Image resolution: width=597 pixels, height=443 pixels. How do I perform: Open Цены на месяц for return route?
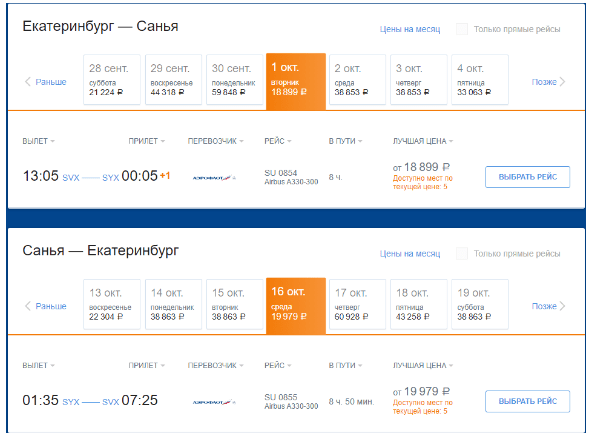[x=410, y=254]
